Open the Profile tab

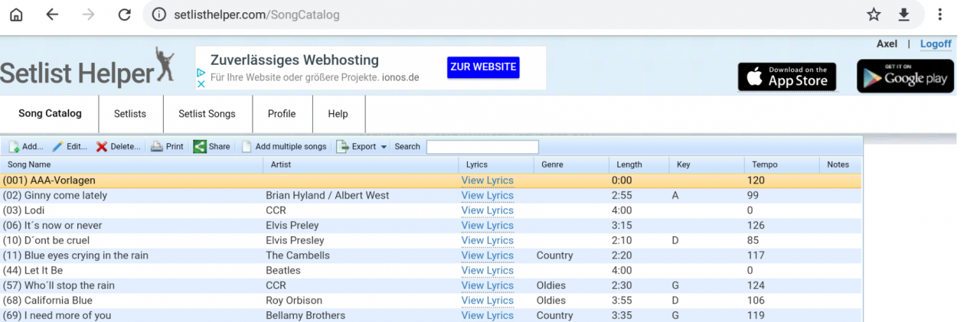coord(281,114)
